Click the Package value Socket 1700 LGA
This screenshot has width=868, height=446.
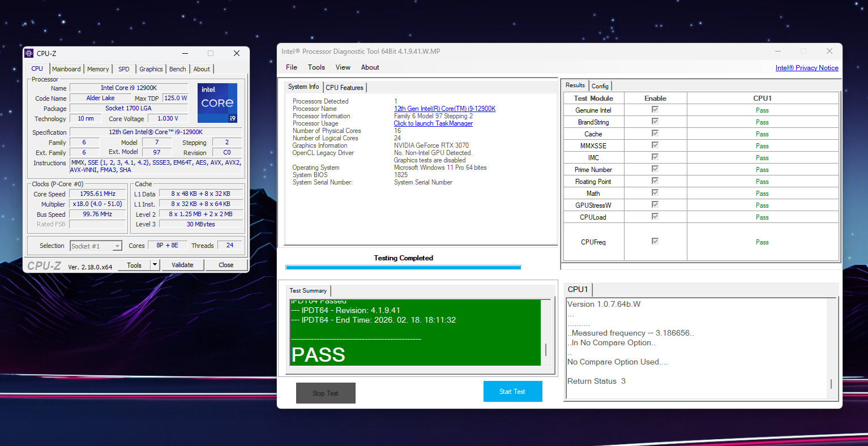(x=129, y=108)
